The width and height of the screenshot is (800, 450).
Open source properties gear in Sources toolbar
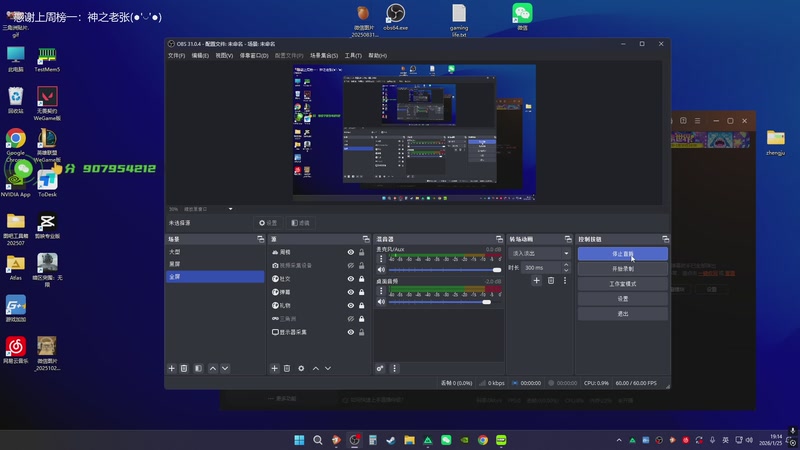click(x=301, y=368)
